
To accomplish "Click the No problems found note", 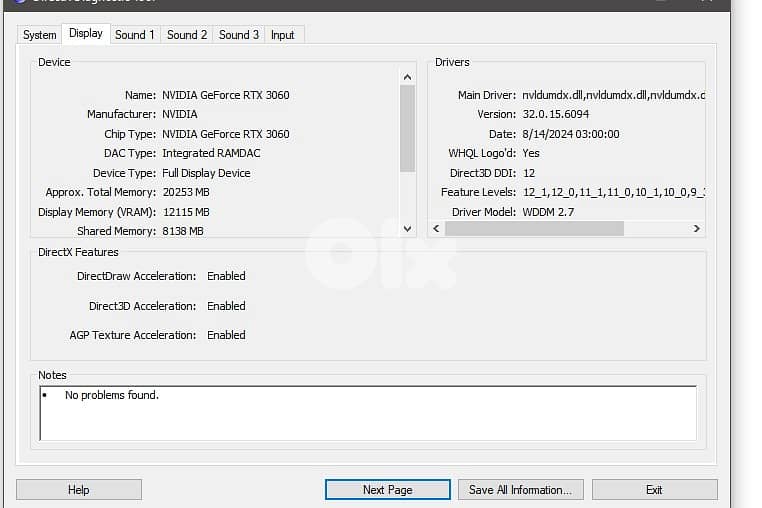I will click(112, 395).
